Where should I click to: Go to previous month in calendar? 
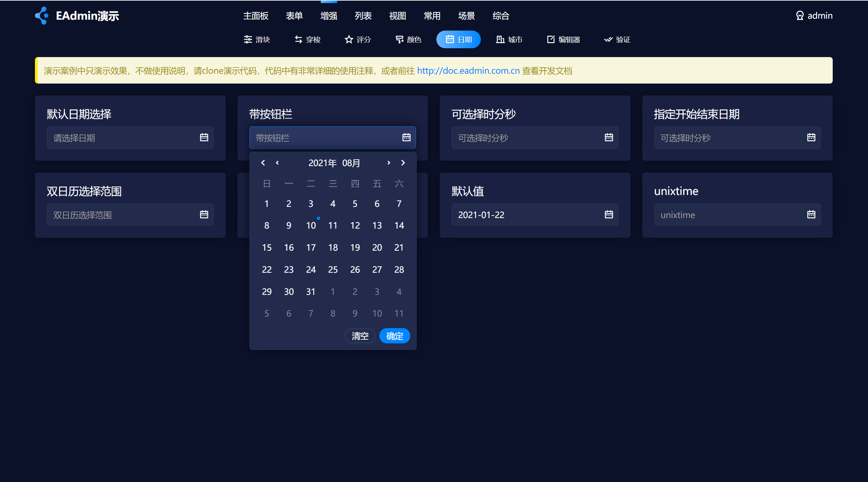[x=277, y=163]
